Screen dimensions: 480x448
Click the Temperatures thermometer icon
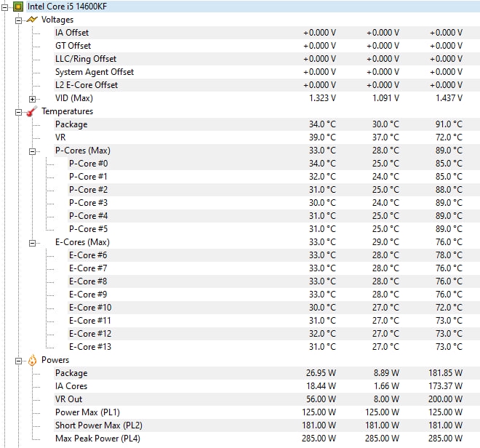point(32,111)
